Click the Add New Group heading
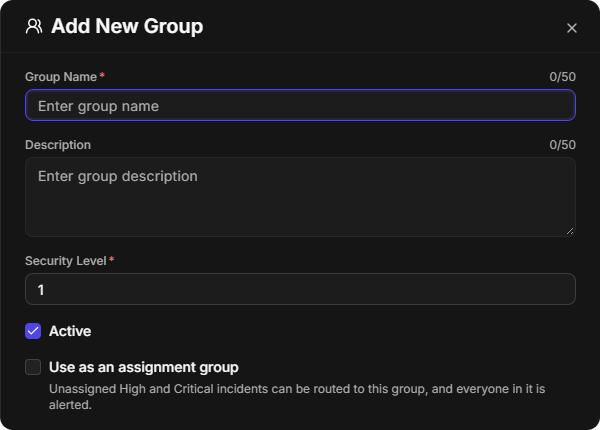This screenshot has width=600, height=430. 127,26
